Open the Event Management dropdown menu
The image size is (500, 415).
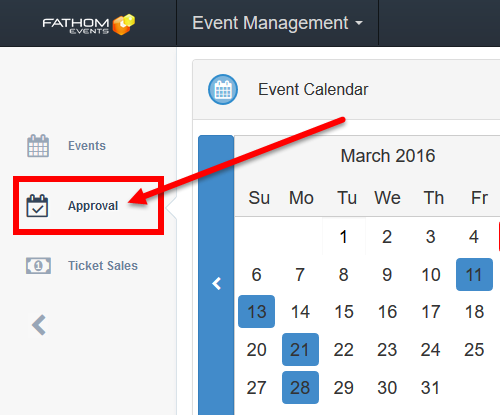point(277,23)
